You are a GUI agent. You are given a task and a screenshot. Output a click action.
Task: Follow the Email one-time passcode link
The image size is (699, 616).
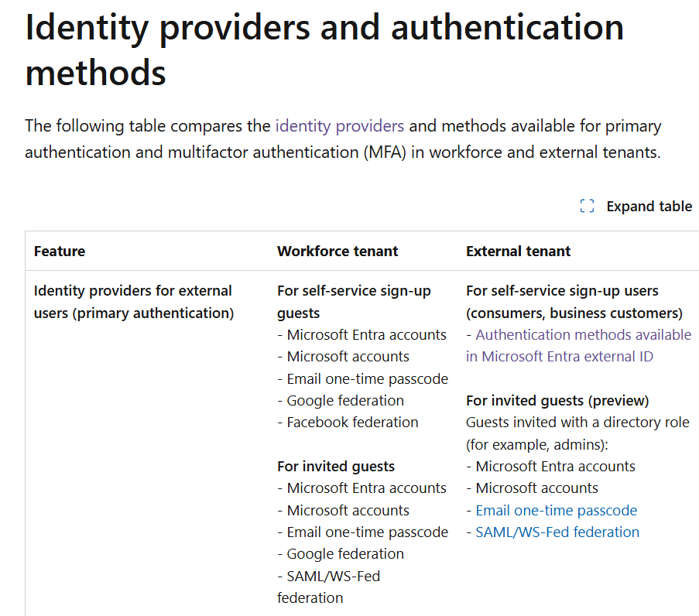557,510
